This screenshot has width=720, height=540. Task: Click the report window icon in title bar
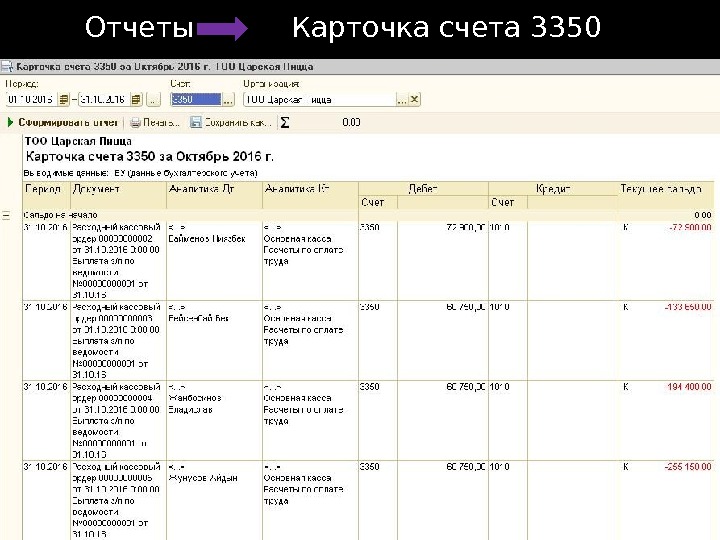click(6, 67)
